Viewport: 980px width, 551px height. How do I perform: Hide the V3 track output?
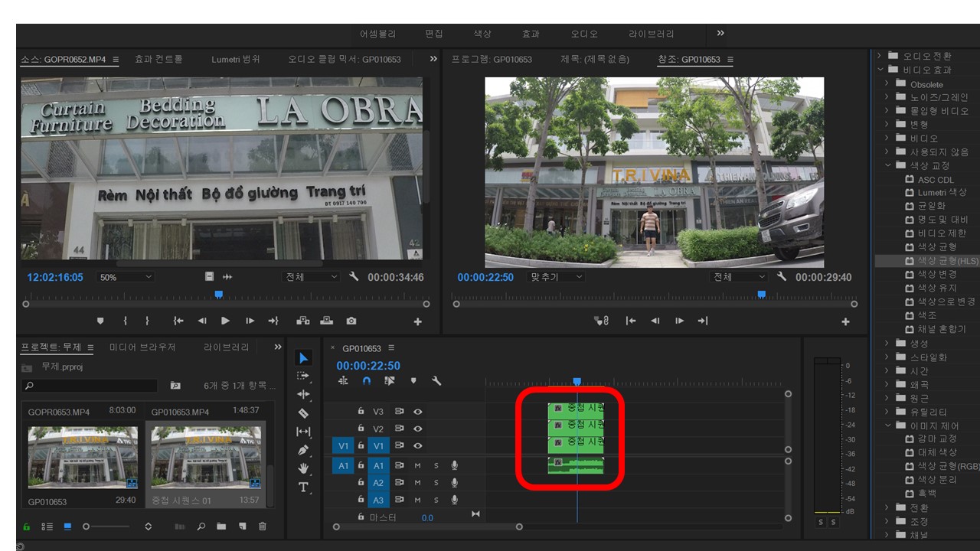click(x=418, y=411)
